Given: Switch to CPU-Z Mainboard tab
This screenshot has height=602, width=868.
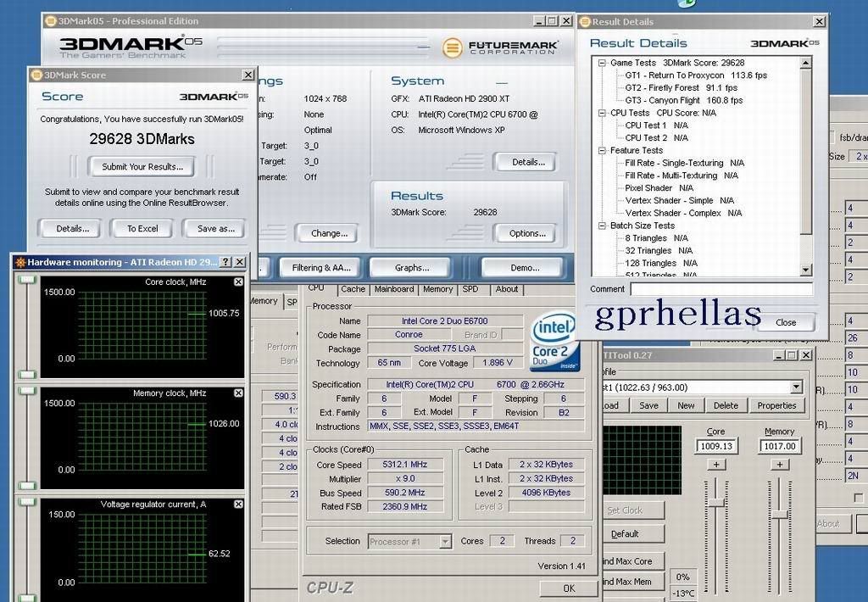Looking at the screenshot, I should coord(393,289).
